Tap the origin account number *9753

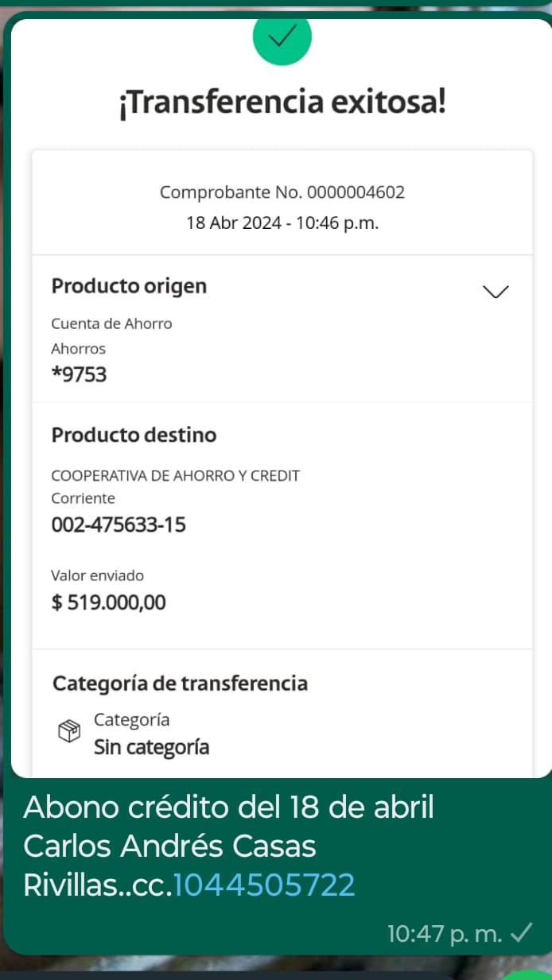79,374
